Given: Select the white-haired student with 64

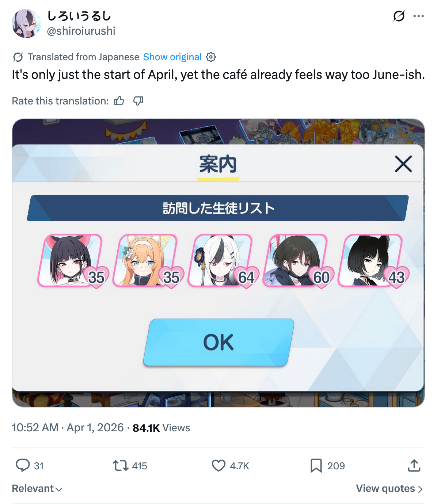Looking at the screenshot, I should coord(221,260).
